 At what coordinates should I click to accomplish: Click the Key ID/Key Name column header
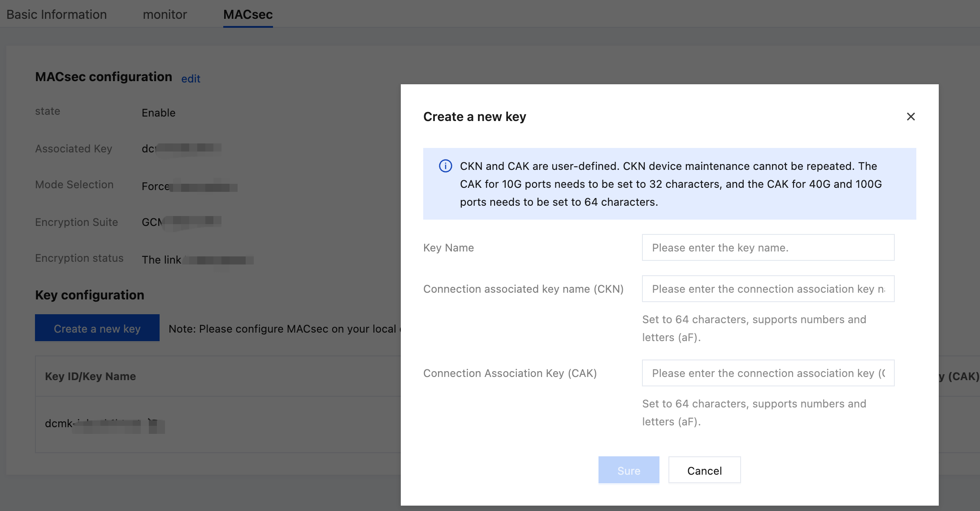click(x=90, y=377)
